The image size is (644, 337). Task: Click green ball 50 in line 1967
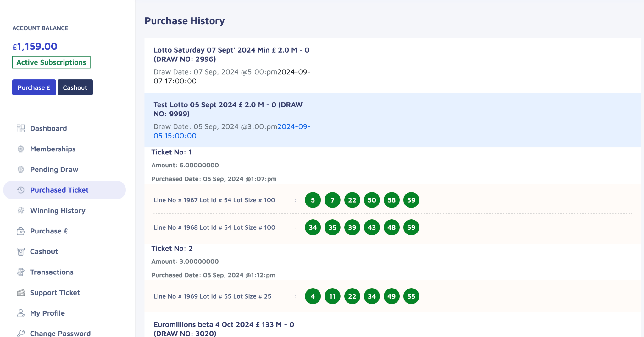pyautogui.click(x=372, y=200)
